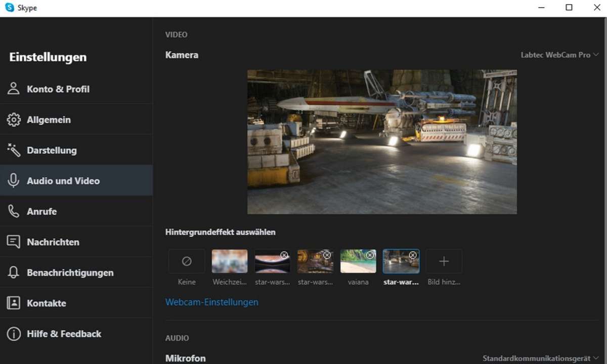Image resolution: width=607 pixels, height=364 pixels.
Task: Open Webcam-Einstellungen link
Action: (212, 302)
